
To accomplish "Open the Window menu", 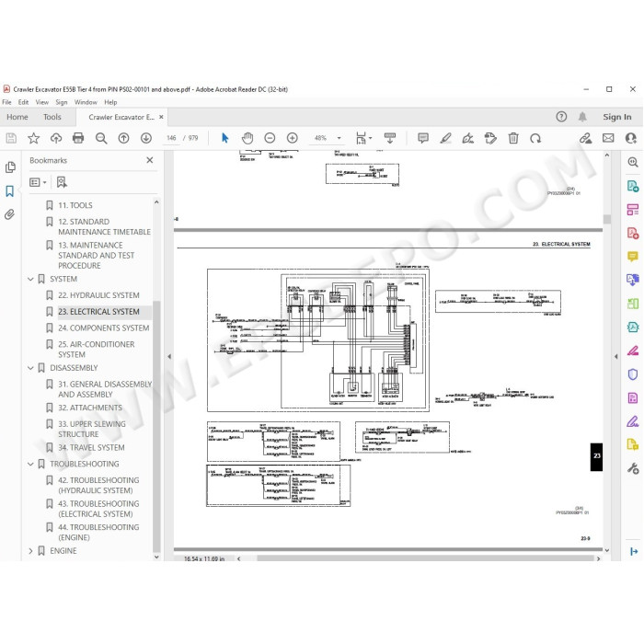I will click(x=86, y=102).
